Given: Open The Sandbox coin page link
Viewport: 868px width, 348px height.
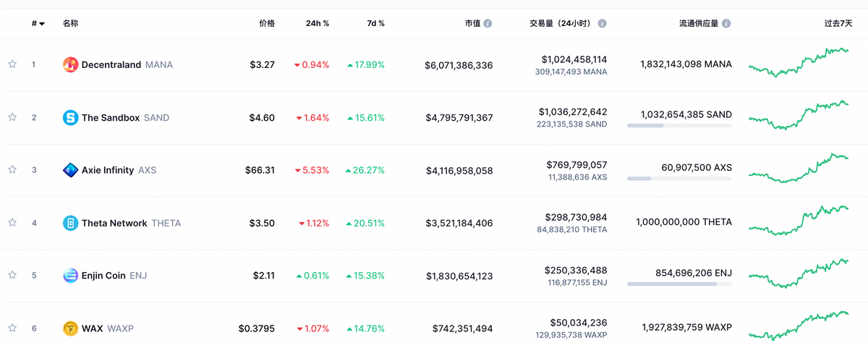Looking at the screenshot, I should (x=111, y=117).
